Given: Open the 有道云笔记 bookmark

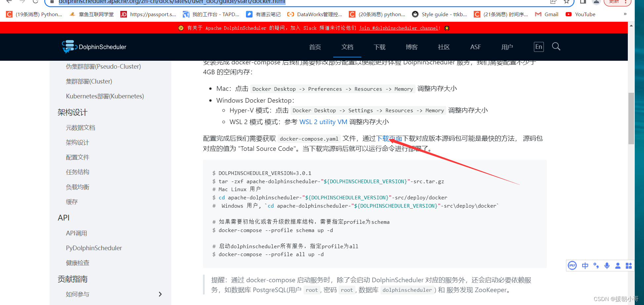Looking at the screenshot, I should [263, 14].
